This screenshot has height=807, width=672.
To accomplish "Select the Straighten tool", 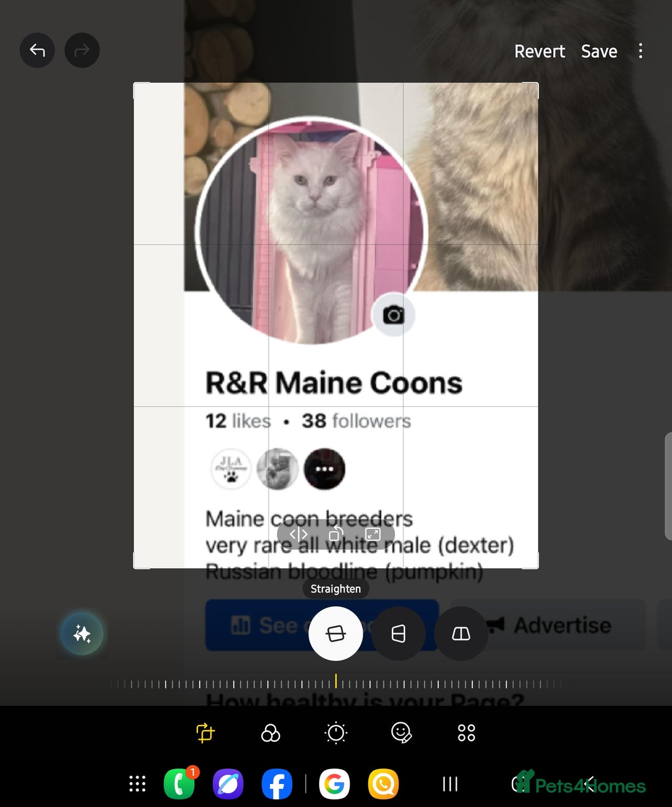I will point(336,633).
